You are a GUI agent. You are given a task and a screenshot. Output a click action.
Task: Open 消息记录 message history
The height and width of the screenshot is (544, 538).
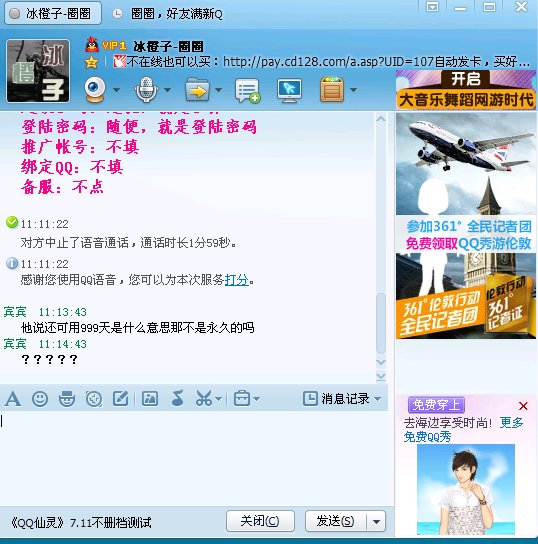(x=336, y=399)
